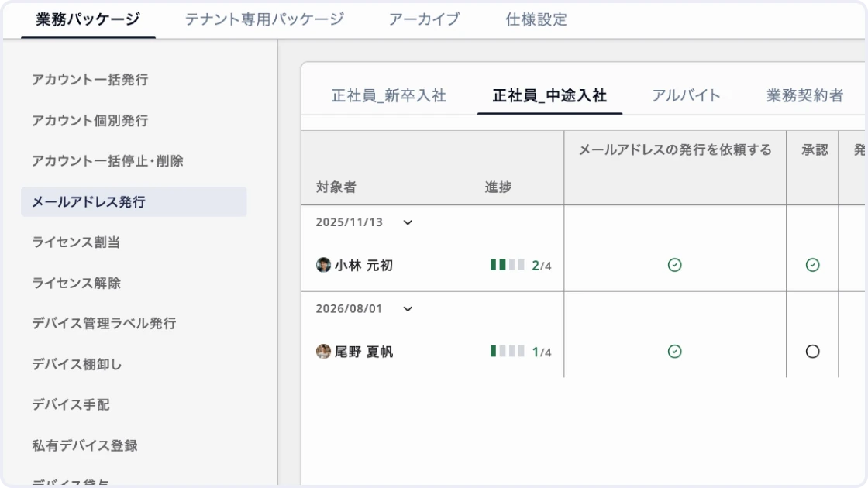Image resolution: width=868 pixels, height=488 pixels.
Task: Click メールアドレスの発行を依頼する column header
Action: click(x=675, y=150)
